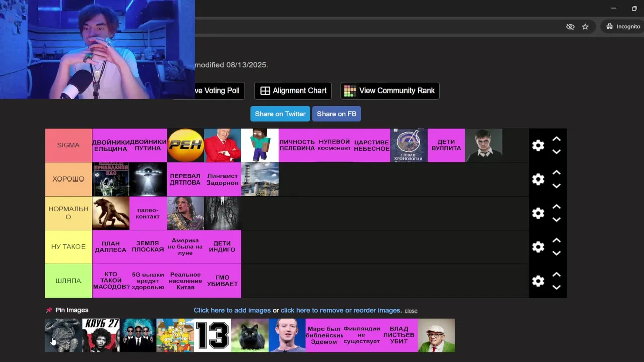Move ШЛЯПА row down with arrow

click(556, 287)
